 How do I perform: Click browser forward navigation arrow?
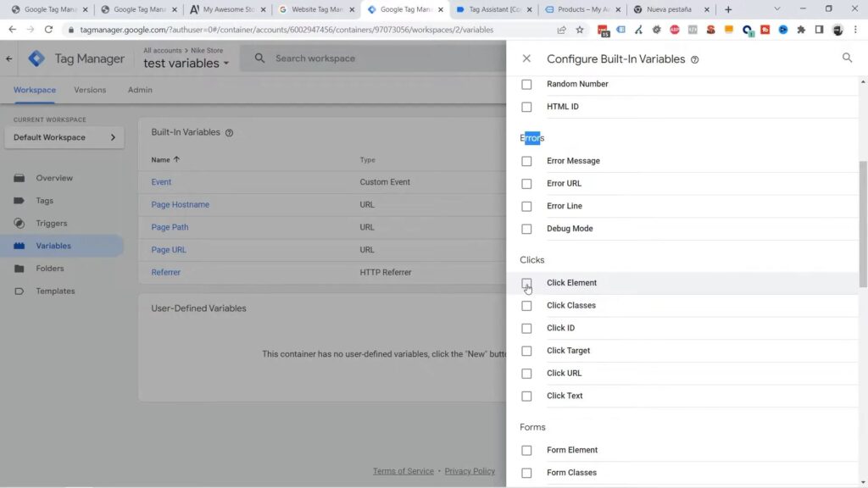pyautogui.click(x=31, y=30)
